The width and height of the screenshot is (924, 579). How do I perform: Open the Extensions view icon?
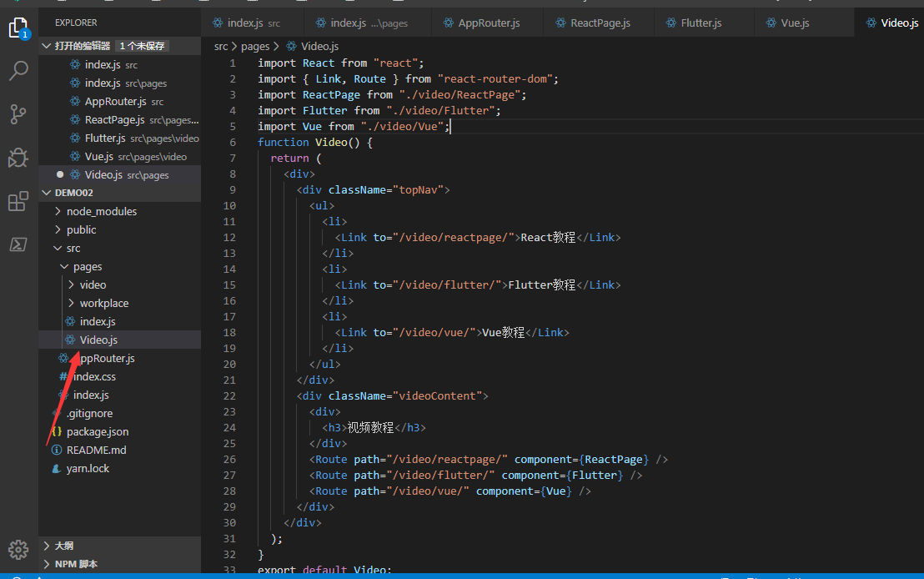[x=18, y=201]
